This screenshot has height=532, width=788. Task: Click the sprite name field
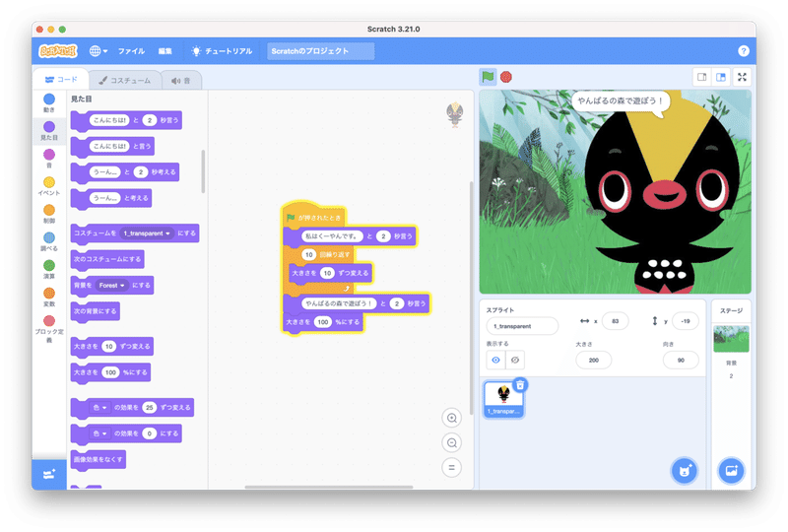pyautogui.click(x=522, y=326)
